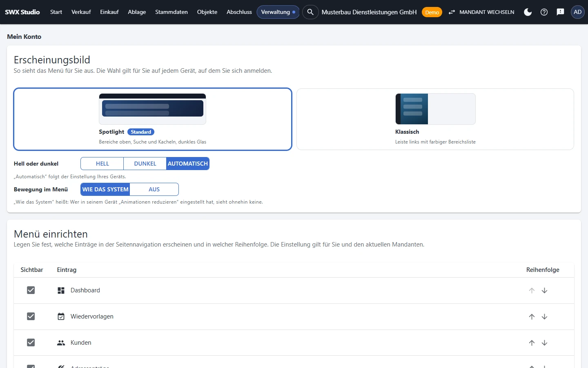Choose the Klassisch layout card
Image resolution: width=588 pixels, height=368 pixels.
tap(435, 119)
